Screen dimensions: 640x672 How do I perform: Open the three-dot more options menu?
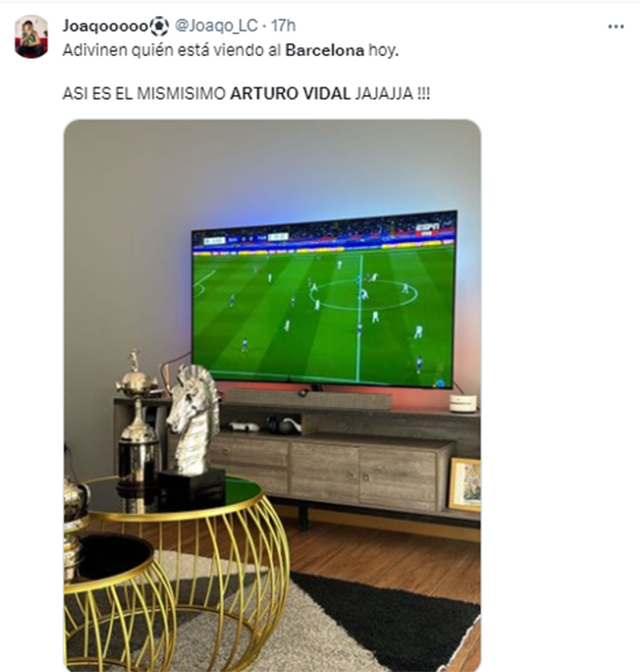615,27
